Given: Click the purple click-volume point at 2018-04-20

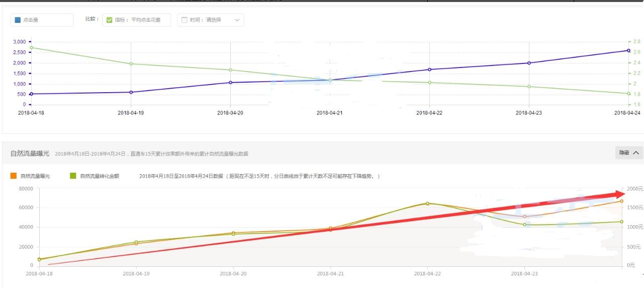Looking at the screenshot, I should click(x=230, y=83).
